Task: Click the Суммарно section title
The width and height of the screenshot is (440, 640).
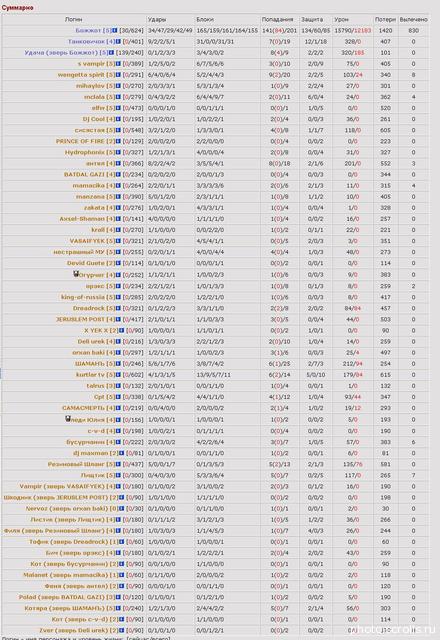Action: [17, 7]
